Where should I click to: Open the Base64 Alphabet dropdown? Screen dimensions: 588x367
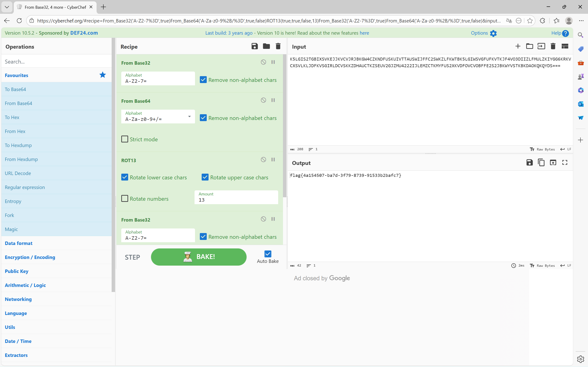click(x=189, y=117)
